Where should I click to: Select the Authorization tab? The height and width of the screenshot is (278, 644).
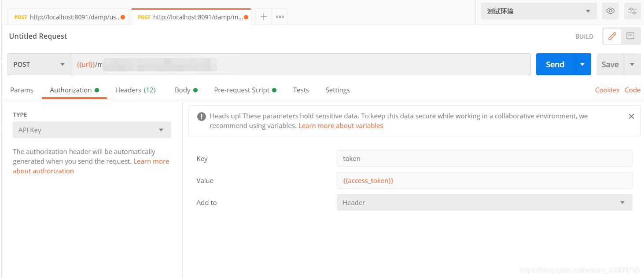(74, 90)
